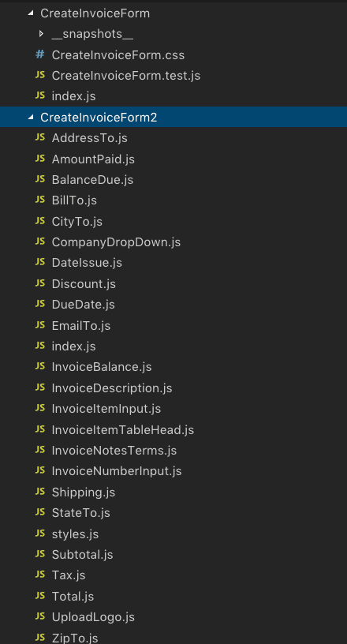Image resolution: width=347 pixels, height=644 pixels.
Task: Open the Shipping.js file
Action: coord(84,492)
